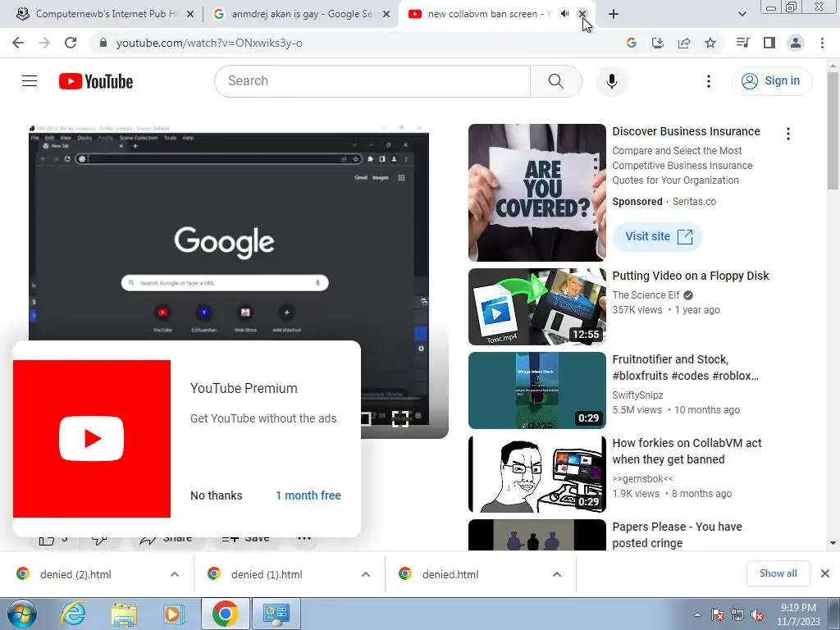The width and height of the screenshot is (840, 630).
Task: Open a new browser tab
Action: [614, 14]
